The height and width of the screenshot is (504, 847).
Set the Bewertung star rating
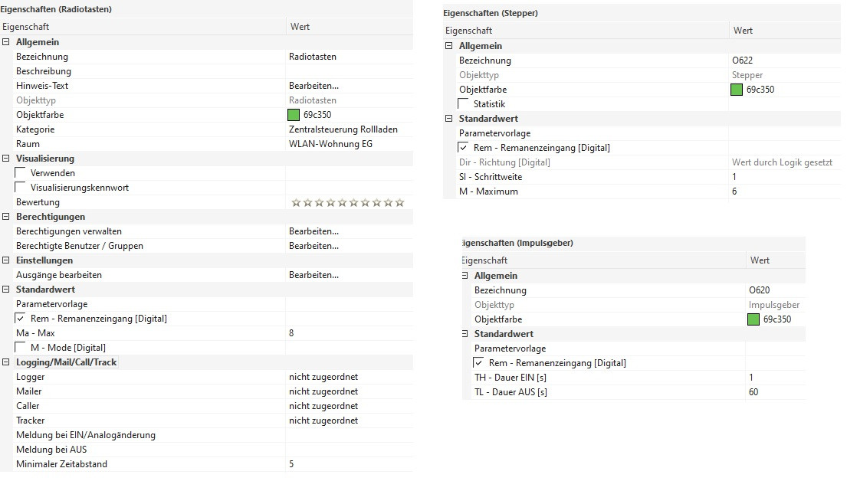point(347,203)
